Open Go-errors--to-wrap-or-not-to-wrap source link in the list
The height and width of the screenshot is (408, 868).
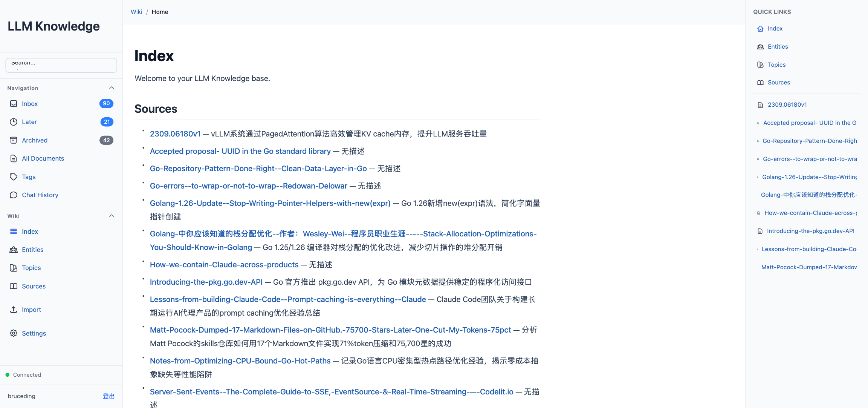(x=249, y=186)
